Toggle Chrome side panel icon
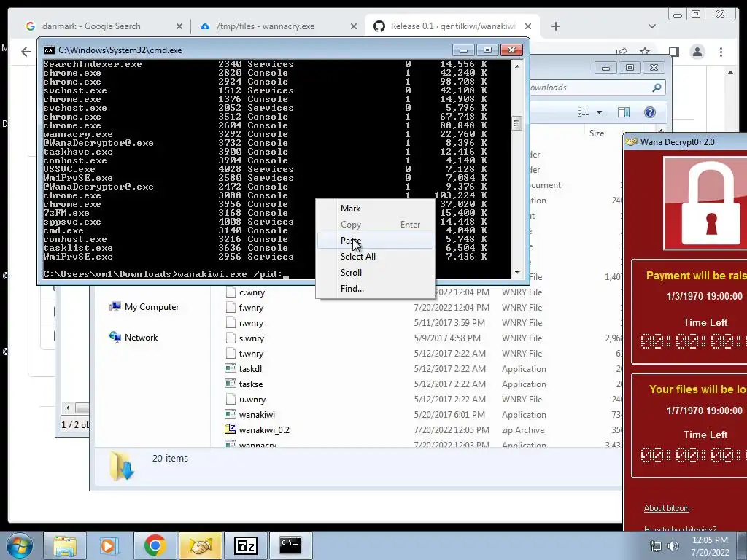This screenshot has width=747, height=560. [x=673, y=52]
